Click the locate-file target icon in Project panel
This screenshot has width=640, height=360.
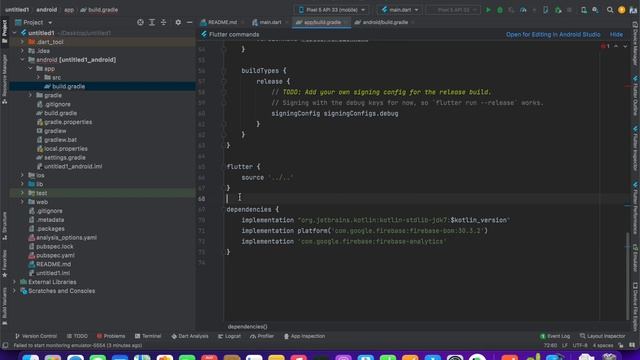[x=140, y=22]
